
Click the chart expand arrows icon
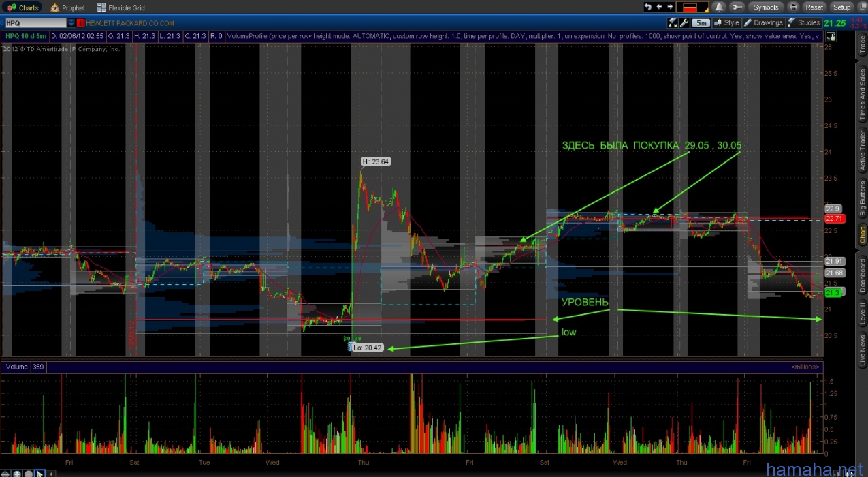click(x=673, y=22)
